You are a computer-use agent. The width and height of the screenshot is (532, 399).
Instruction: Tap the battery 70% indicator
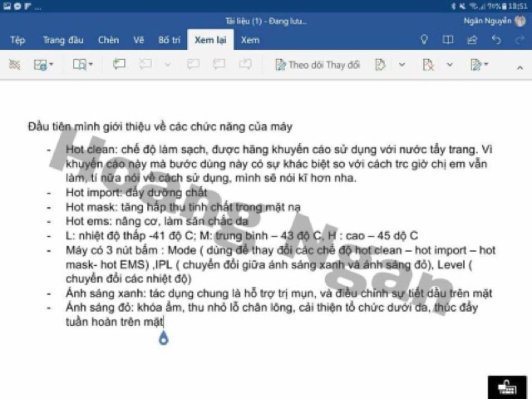coord(497,6)
